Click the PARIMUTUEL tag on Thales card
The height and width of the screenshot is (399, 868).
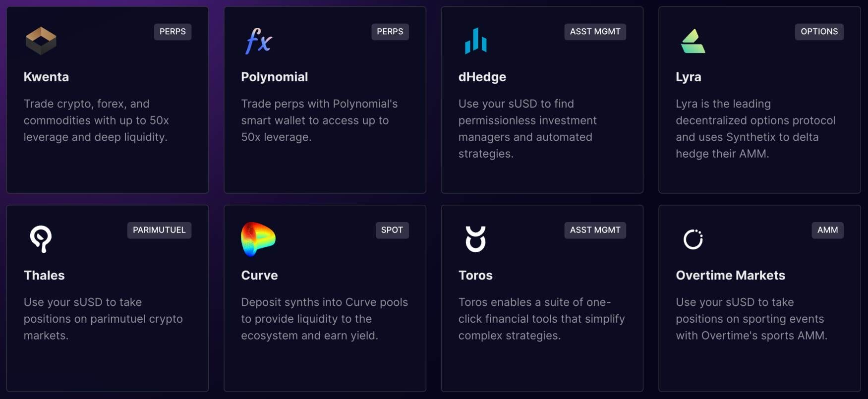pyautogui.click(x=159, y=230)
